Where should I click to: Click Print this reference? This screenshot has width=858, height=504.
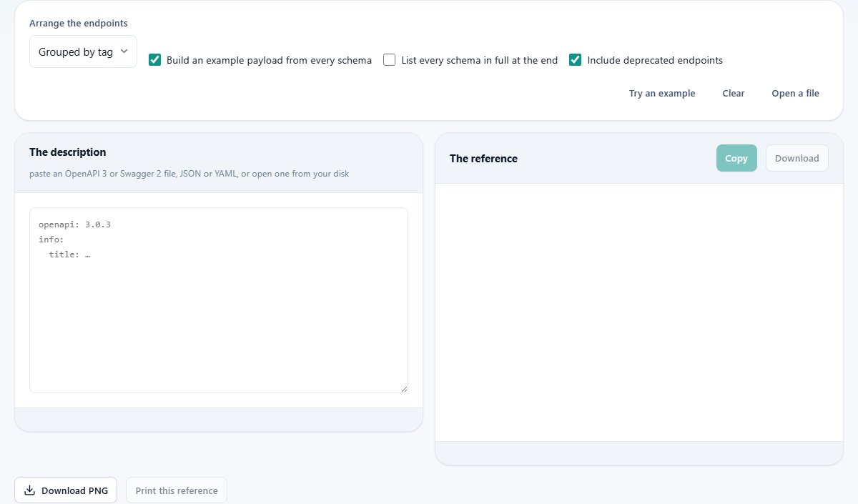coord(177,490)
